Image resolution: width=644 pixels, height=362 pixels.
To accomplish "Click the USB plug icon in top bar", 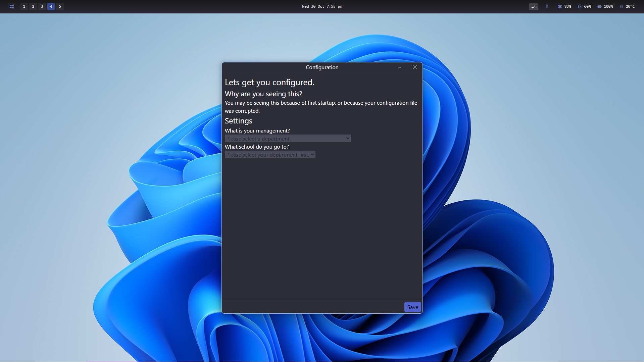I will pyautogui.click(x=547, y=6).
